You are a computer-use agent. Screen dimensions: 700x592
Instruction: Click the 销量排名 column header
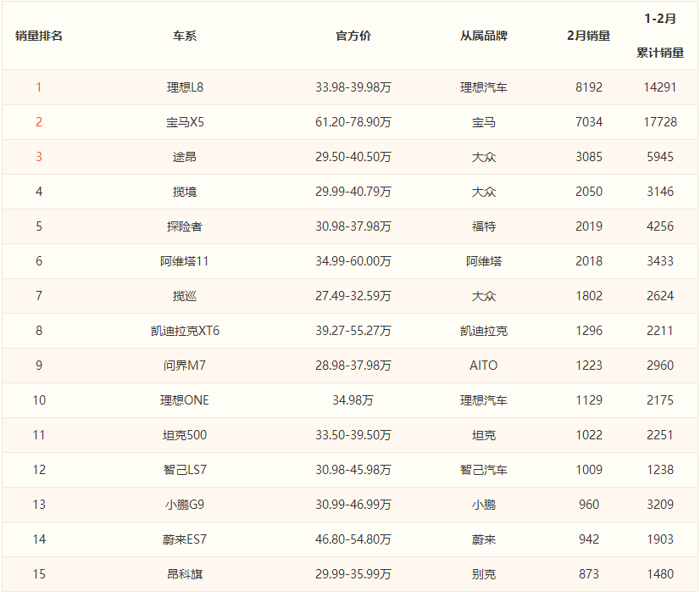[39, 36]
